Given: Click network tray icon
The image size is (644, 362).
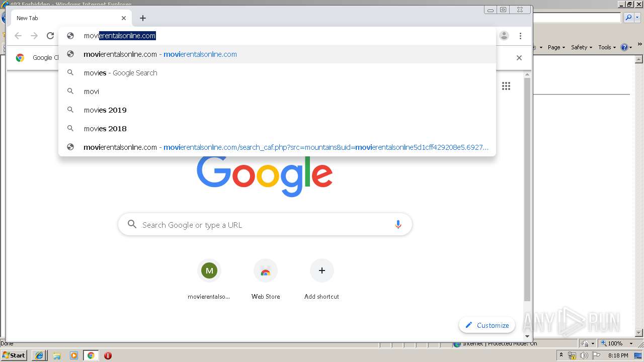Looking at the screenshot, I should [x=572, y=355].
